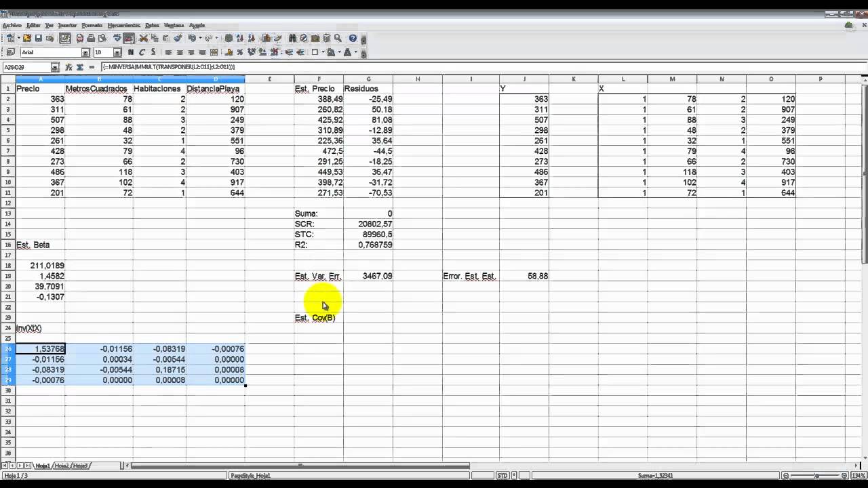868x488 pixels.
Task: Open the Archivo menu
Action: click(12, 25)
